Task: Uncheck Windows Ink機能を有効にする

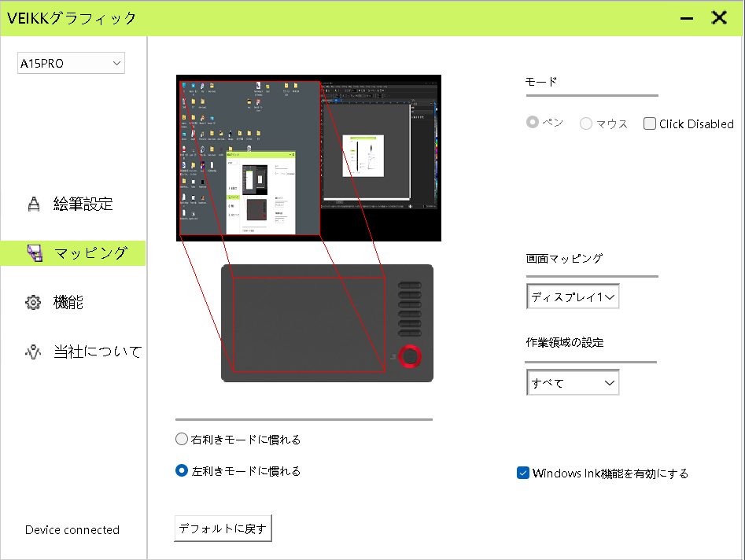Action: (523, 473)
